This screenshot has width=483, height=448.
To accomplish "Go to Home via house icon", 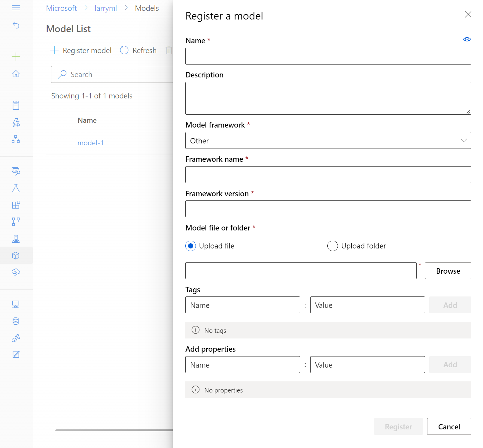I will click(x=16, y=74).
